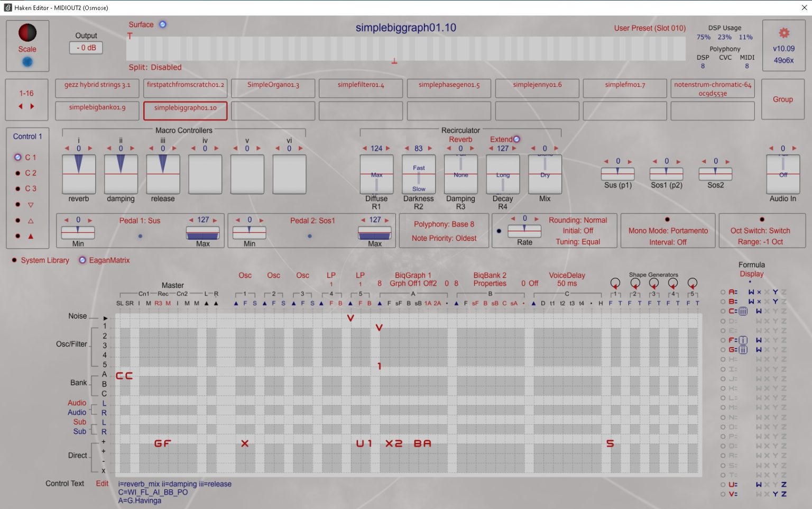Select the simplefm01.7 preset button
812x509 pixels.
pos(625,88)
